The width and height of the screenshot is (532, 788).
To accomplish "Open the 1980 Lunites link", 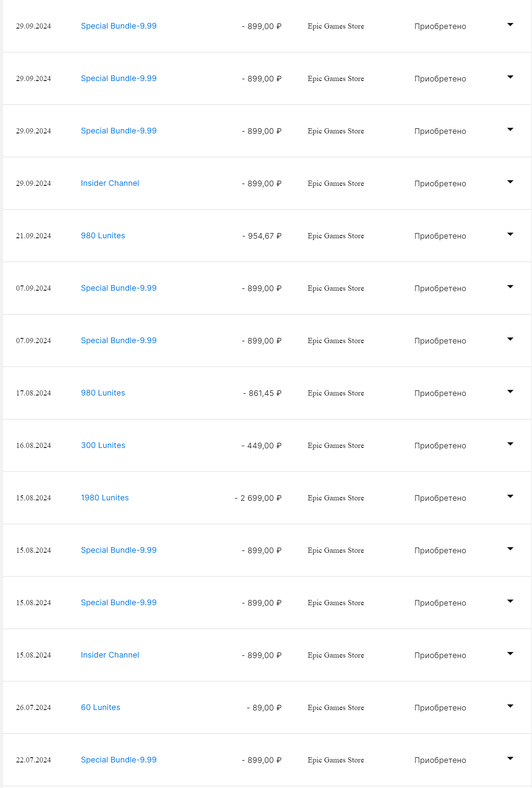I will pyautogui.click(x=105, y=498).
